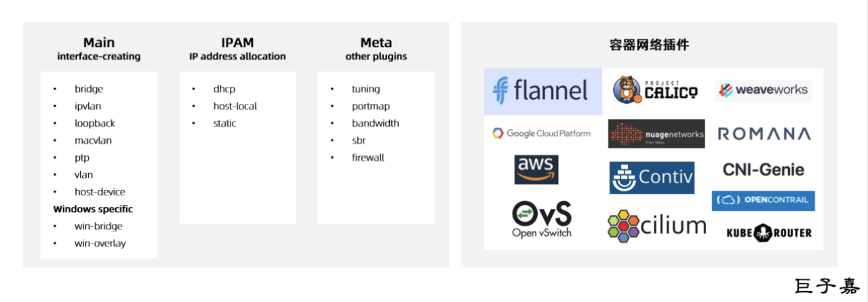This screenshot has height=302, width=868.
Task: Select host-local in the IPAM list
Action: (x=235, y=106)
